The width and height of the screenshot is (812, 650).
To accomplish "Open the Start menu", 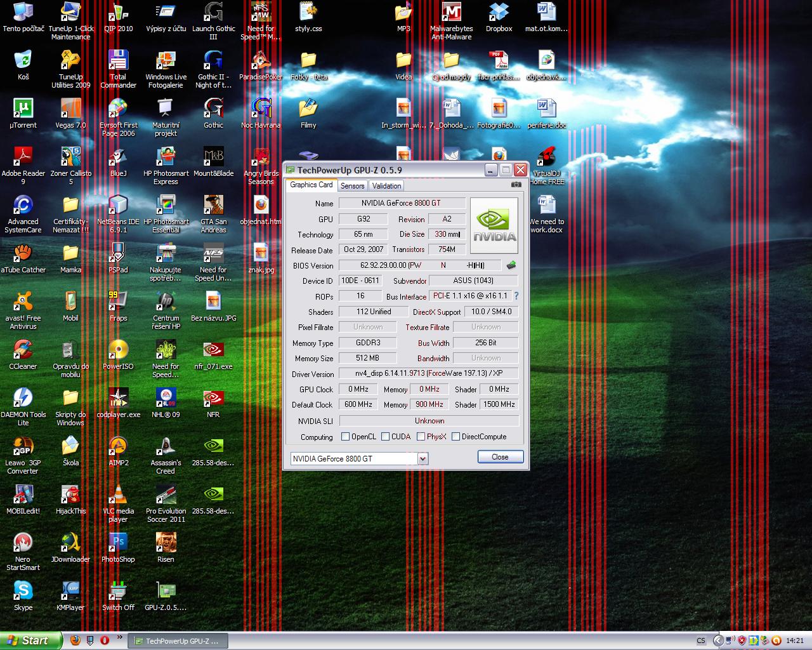I will pyautogui.click(x=31, y=640).
